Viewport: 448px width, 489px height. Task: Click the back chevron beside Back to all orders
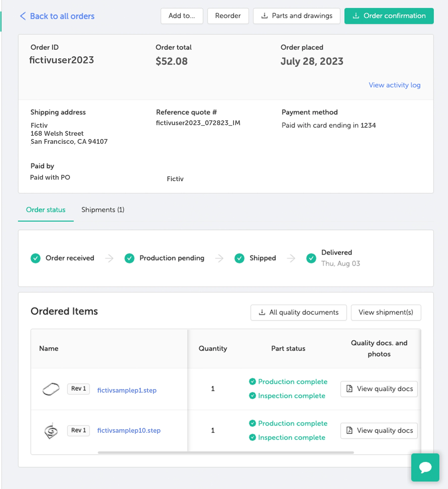(x=22, y=16)
